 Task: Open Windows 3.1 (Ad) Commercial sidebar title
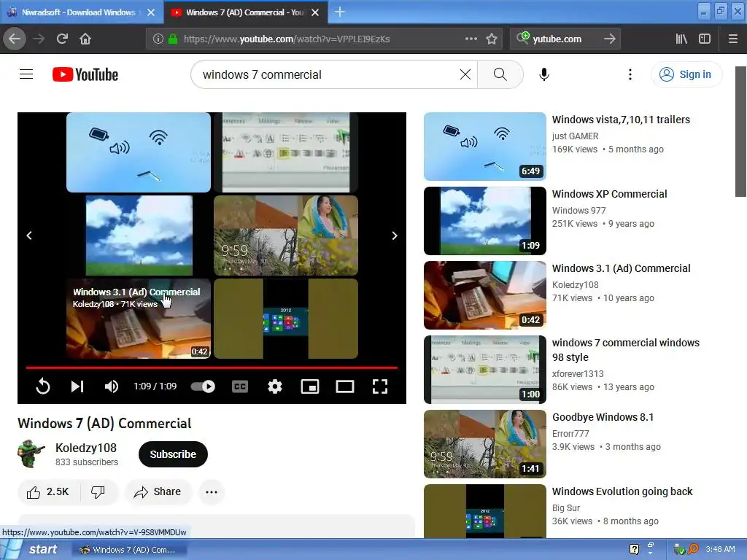[622, 268]
